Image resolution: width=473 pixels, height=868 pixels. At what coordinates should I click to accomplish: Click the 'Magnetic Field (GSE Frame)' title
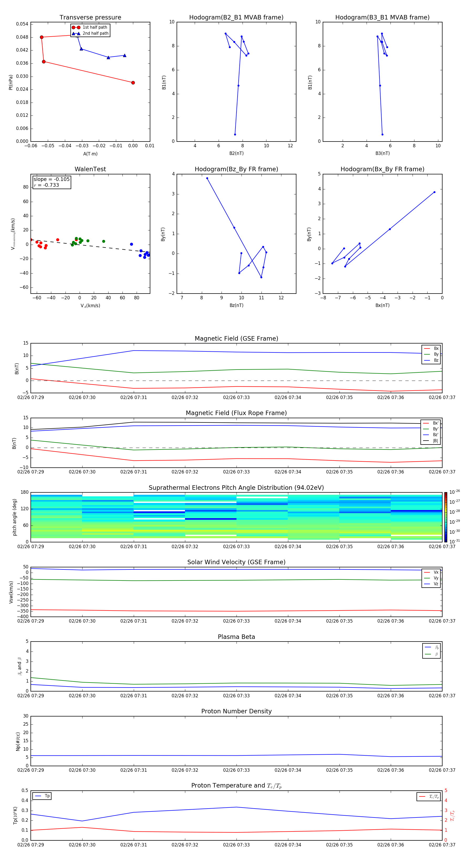(236, 339)
